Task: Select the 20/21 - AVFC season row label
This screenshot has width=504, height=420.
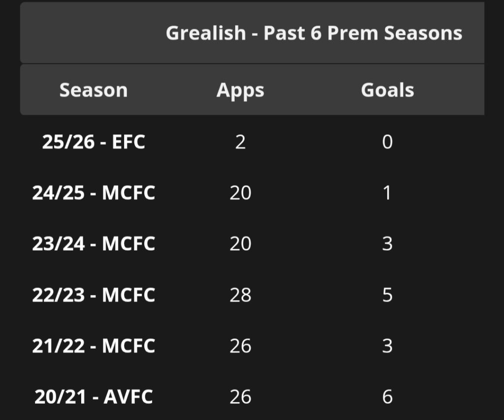Action: 94,397
